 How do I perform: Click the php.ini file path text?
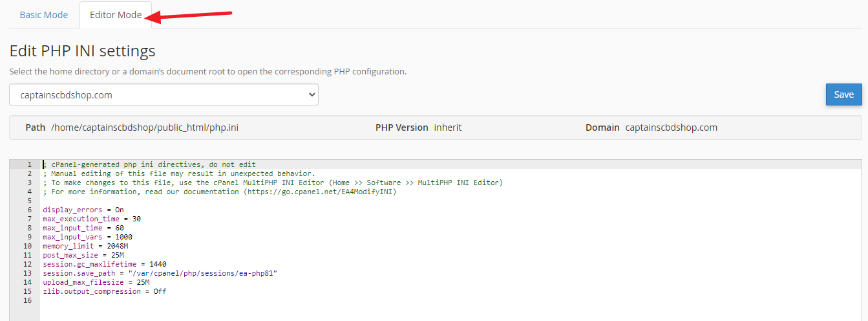pyautogui.click(x=145, y=127)
